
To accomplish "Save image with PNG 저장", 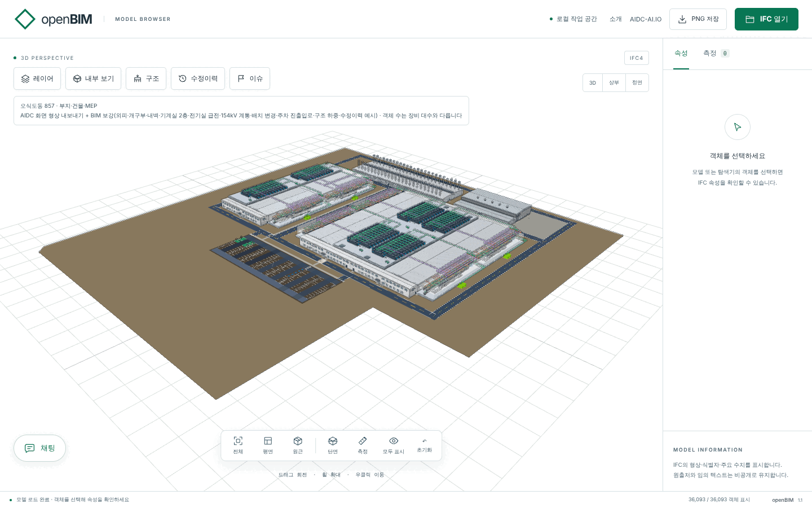I will click(x=698, y=19).
